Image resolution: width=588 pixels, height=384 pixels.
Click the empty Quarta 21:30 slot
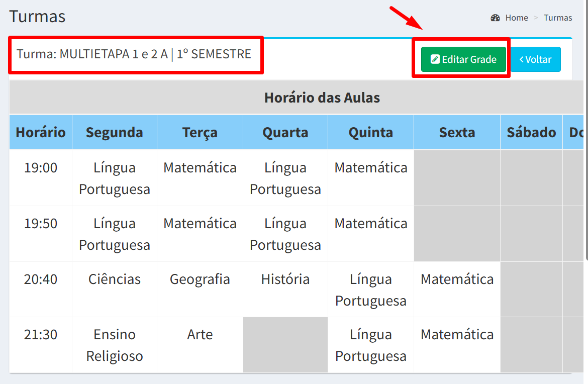tap(285, 345)
